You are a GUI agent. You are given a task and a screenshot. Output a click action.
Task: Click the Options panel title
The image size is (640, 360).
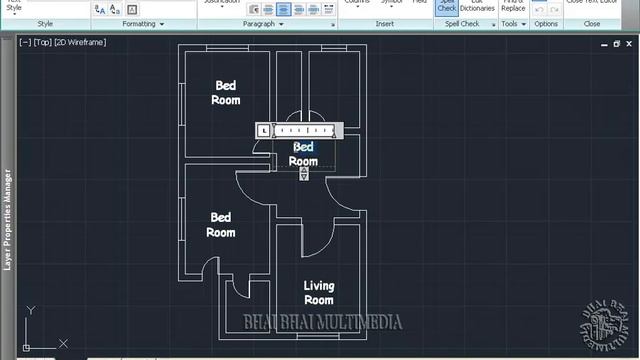coord(546,24)
